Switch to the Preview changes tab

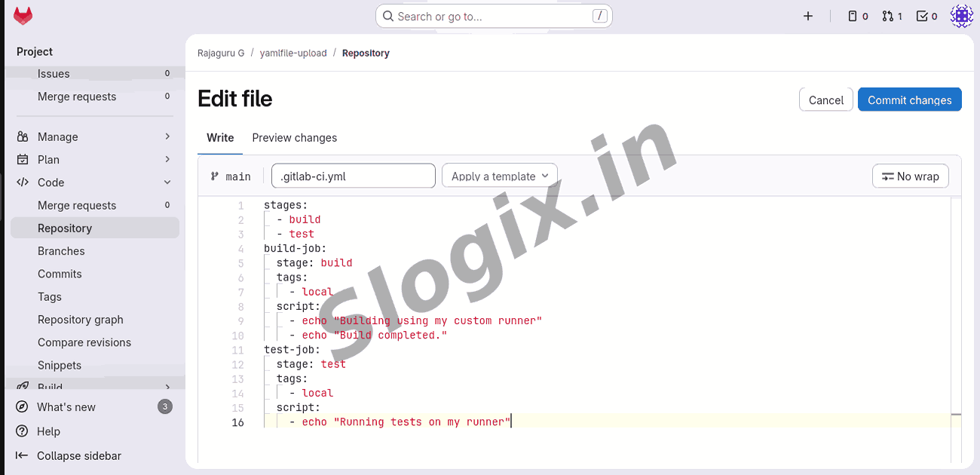294,138
